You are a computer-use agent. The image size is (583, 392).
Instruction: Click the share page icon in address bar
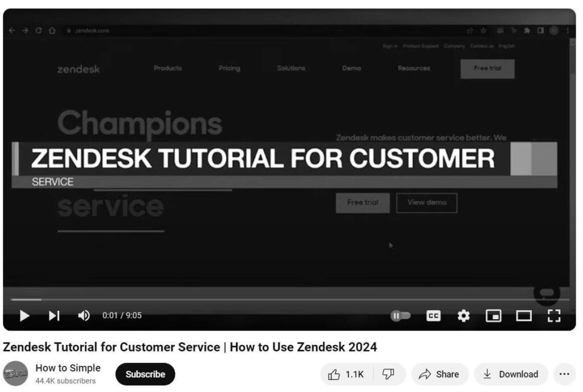point(470,31)
